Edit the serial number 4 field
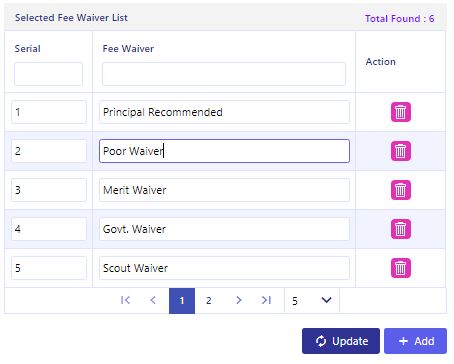Viewport: 454px width, 364px height. [49, 229]
